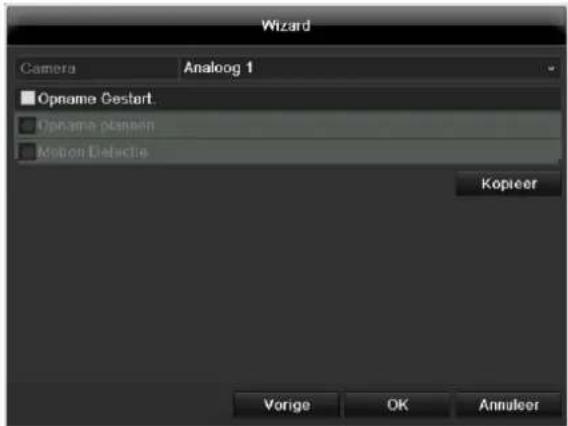The width and height of the screenshot is (568, 426).
Task: Select the Analoog 1 text value
Action: point(218,68)
